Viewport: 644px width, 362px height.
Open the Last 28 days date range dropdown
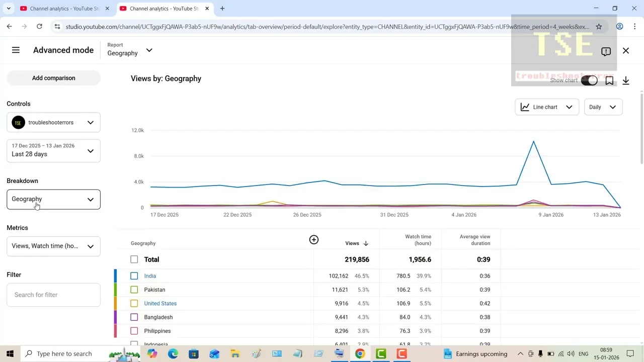[x=53, y=150]
